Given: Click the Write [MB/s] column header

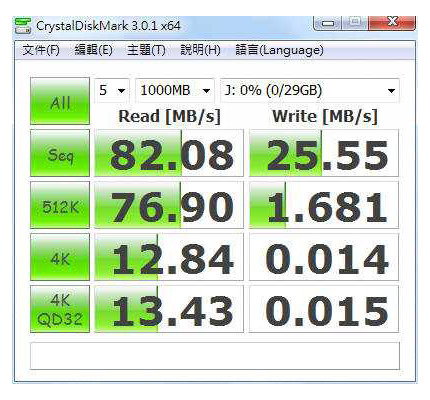Looking at the screenshot, I should (x=325, y=117).
